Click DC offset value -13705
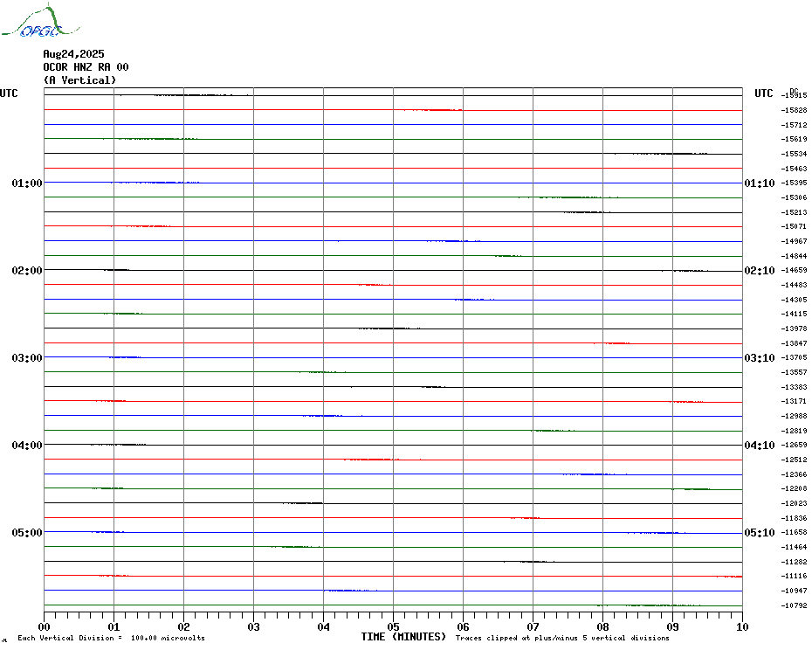This screenshot has width=812, height=650. [x=794, y=357]
